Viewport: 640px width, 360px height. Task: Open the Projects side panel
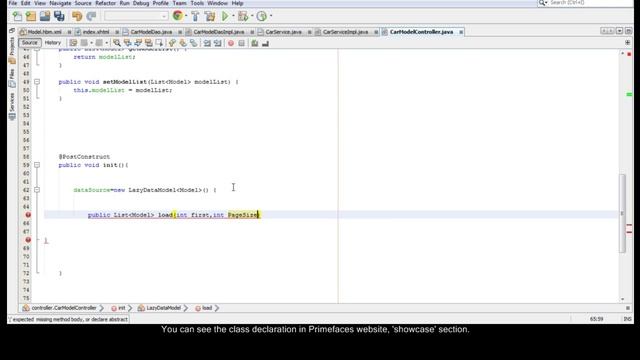tap(12, 50)
